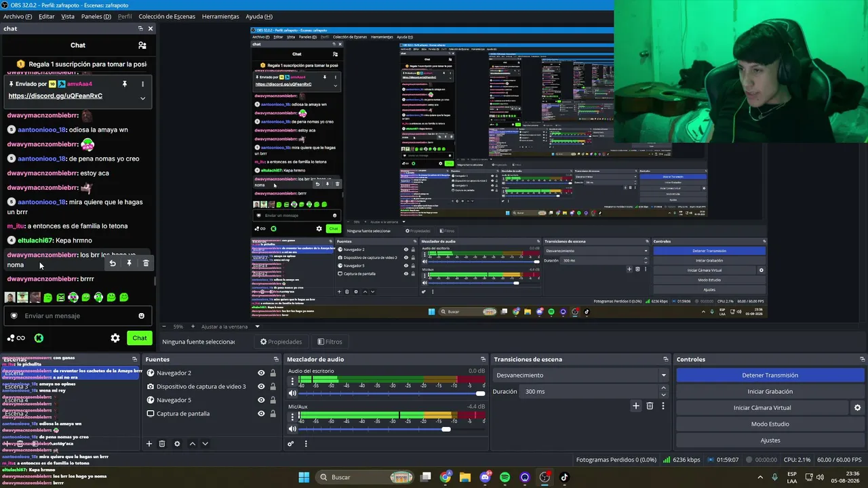Open the Vista menu
868x488 pixels.
pos(68,16)
